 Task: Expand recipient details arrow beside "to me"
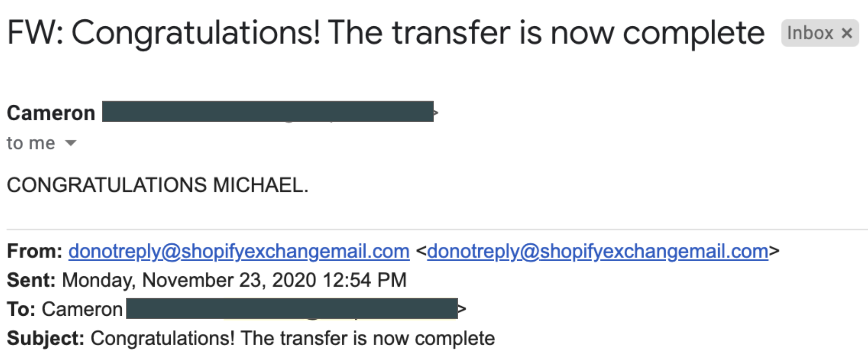click(x=71, y=143)
